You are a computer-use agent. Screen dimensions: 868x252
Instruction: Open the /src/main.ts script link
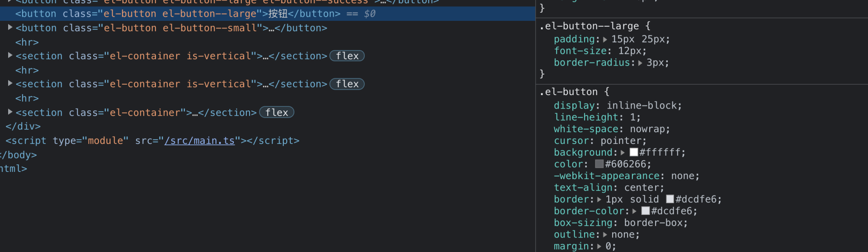pos(199,141)
